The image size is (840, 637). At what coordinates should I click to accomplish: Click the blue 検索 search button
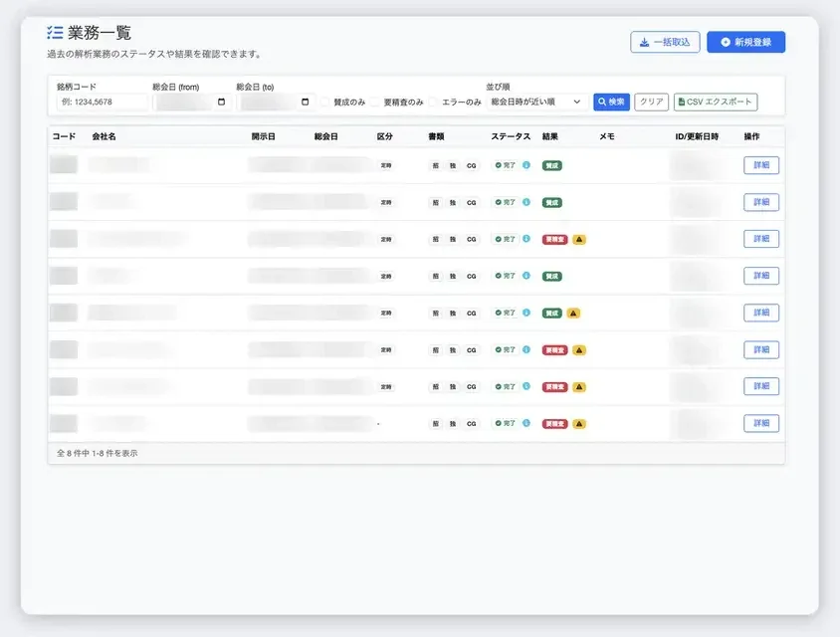pyautogui.click(x=611, y=102)
